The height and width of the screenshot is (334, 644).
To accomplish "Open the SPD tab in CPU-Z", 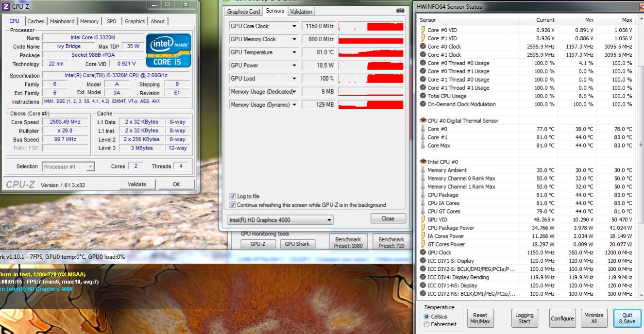I will click(x=112, y=21).
